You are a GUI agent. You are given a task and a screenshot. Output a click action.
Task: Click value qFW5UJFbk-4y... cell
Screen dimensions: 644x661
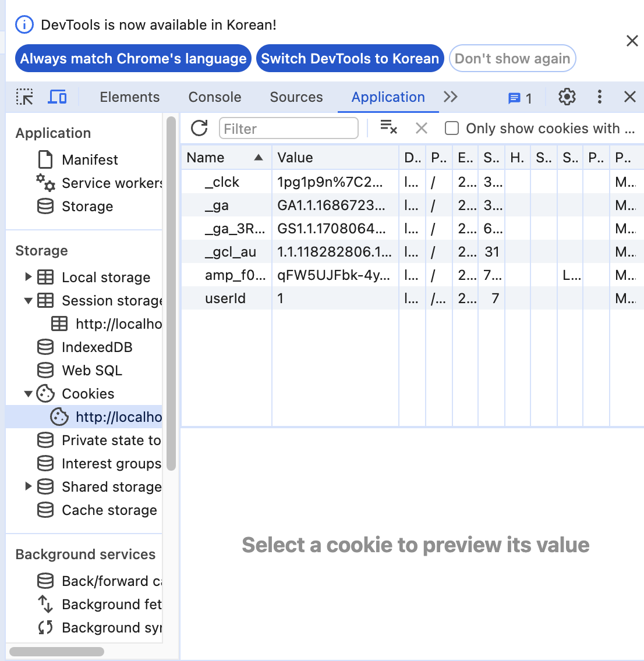coord(335,275)
